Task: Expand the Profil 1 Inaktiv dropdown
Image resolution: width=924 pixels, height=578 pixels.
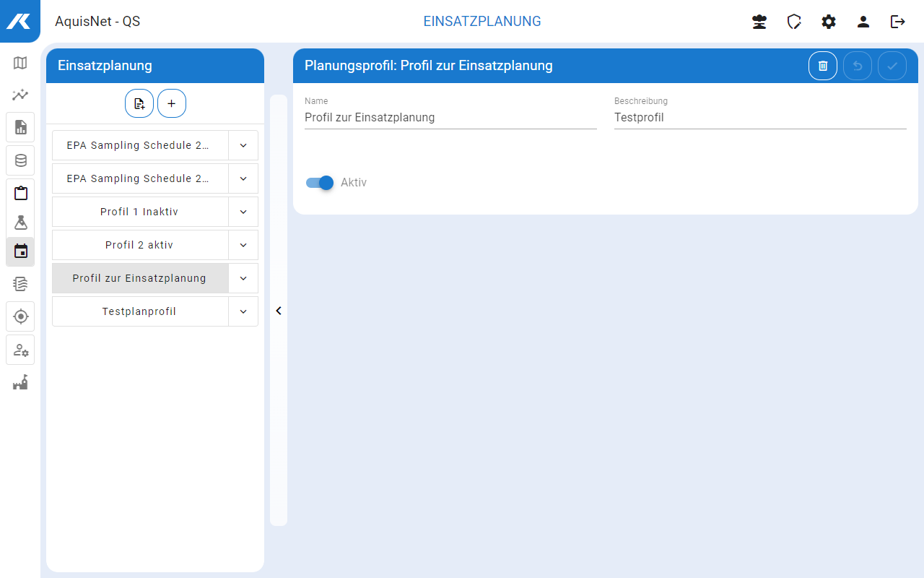Action: click(243, 212)
